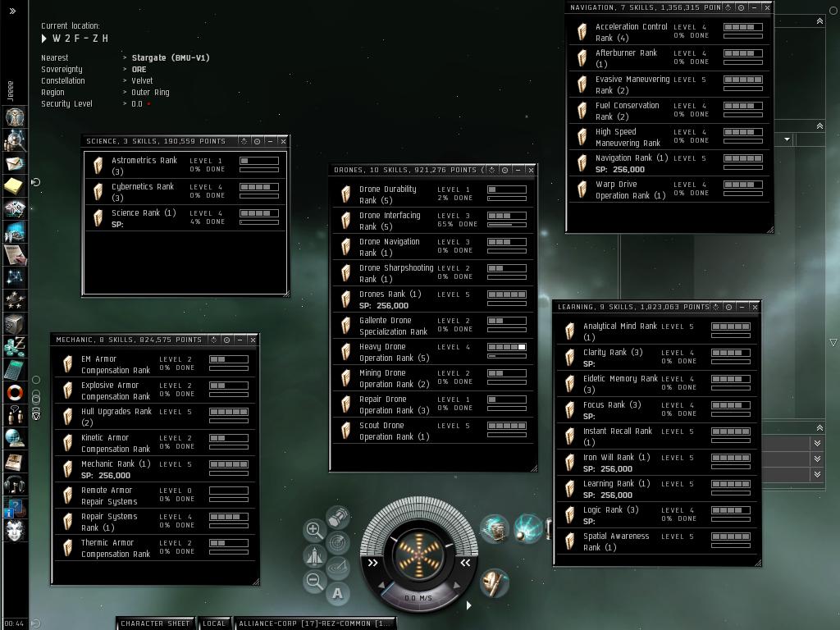Toggle pin on the Science window
Image resolution: width=840 pixels, height=630 pixels.
point(257,141)
